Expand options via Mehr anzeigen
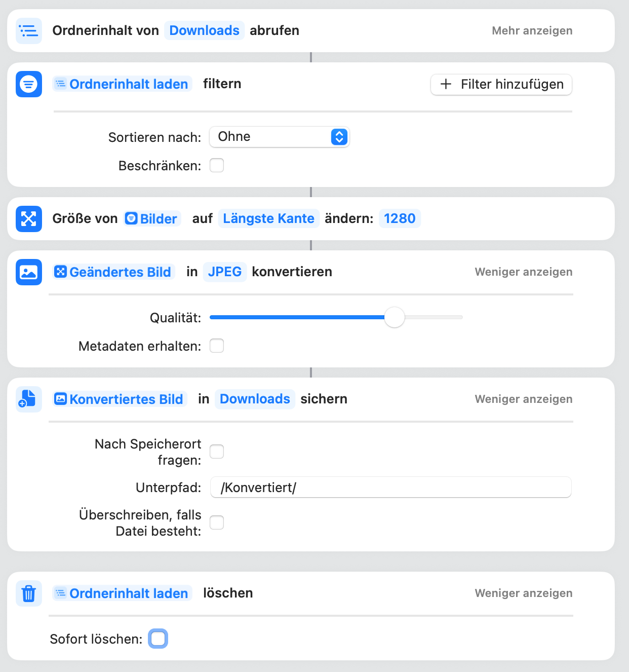This screenshot has width=629, height=672. (532, 31)
